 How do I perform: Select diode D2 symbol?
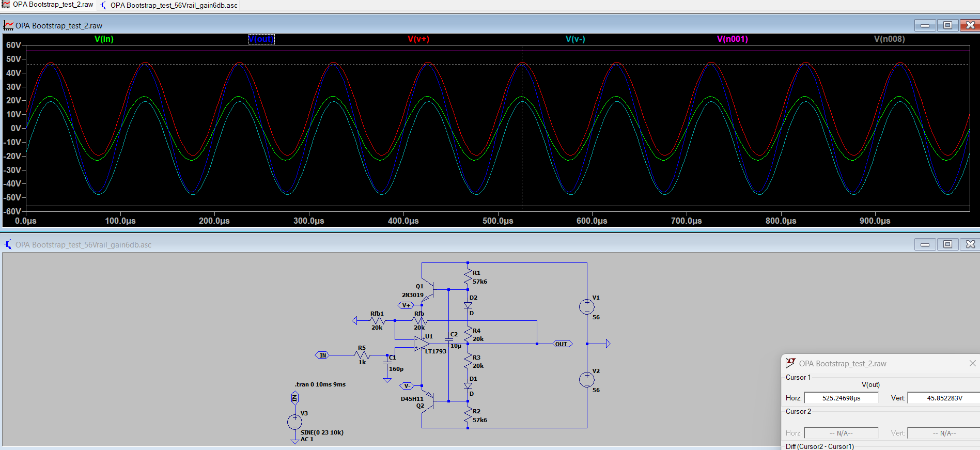(468, 305)
